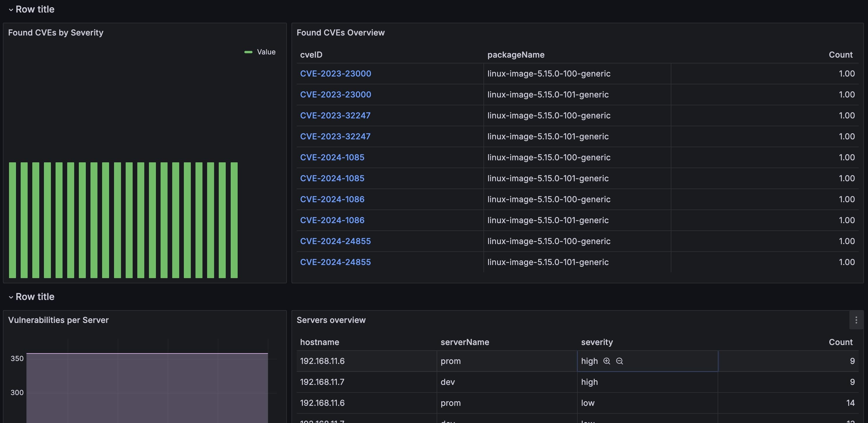Click the Servers overview panel title

coord(331,320)
